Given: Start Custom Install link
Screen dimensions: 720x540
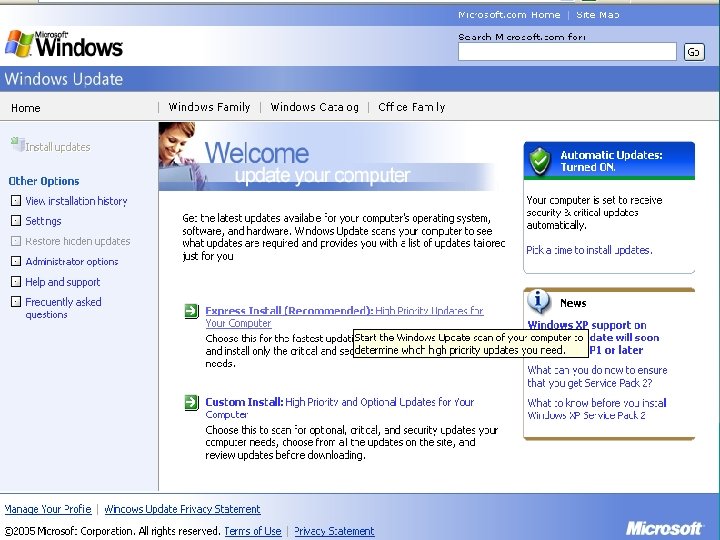Looking at the screenshot, I should 339,408.
